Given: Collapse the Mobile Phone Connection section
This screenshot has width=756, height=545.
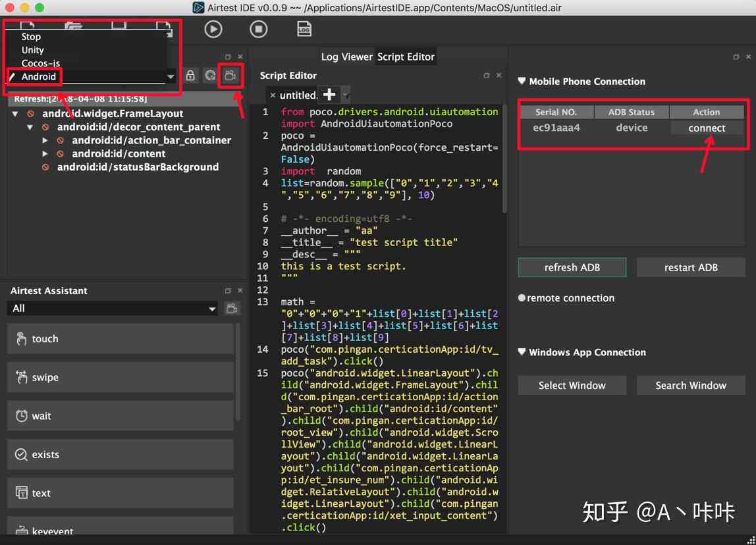Looking at the screenshot, I should [522, 81].
